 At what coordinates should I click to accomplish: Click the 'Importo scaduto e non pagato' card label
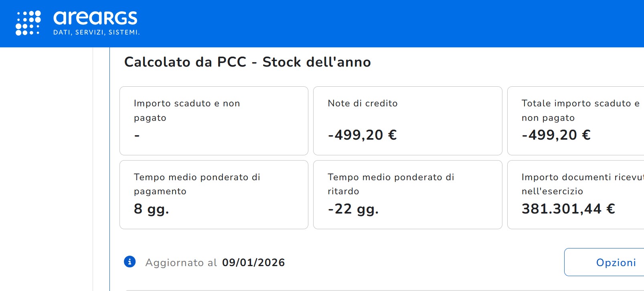(x=187, y=110)
